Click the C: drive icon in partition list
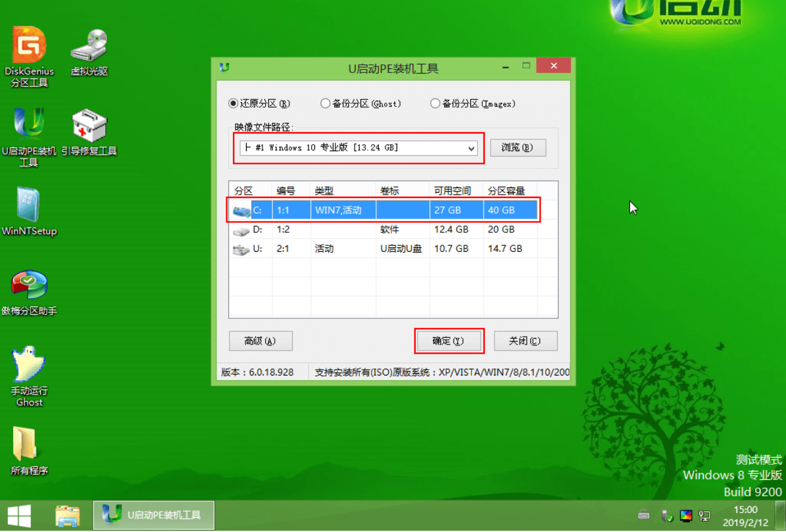 (241, 211)
